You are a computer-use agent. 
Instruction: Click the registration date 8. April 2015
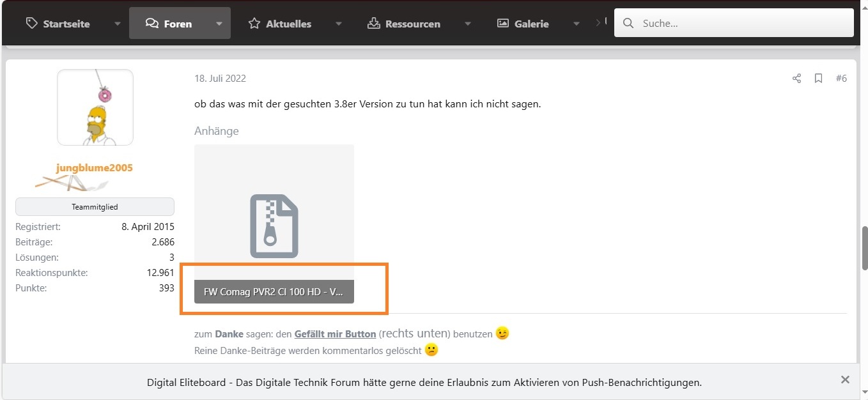pyautogui.click(x=148, y=227)
